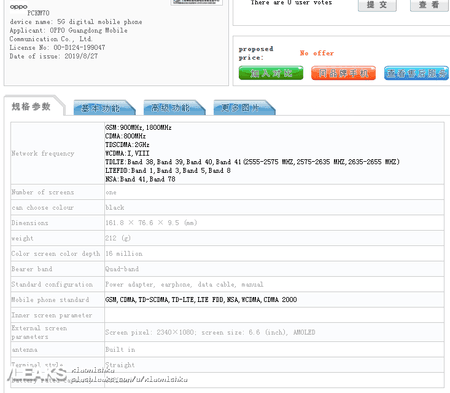Select the 'GSM, CDMA, TD-SCDMA...' standards value
Image resolution: width=450 pixels, height=393 pixels.
pos(201,300)
